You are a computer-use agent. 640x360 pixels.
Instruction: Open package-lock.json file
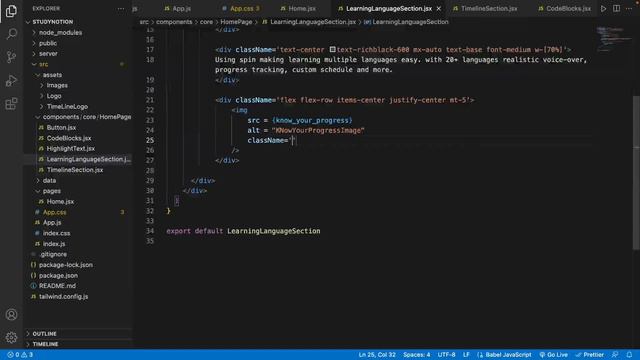(x=66, y=265)
